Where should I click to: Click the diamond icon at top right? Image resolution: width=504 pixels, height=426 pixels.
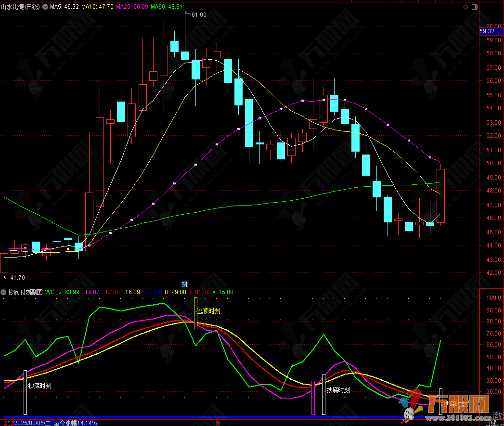pos(465,7)
